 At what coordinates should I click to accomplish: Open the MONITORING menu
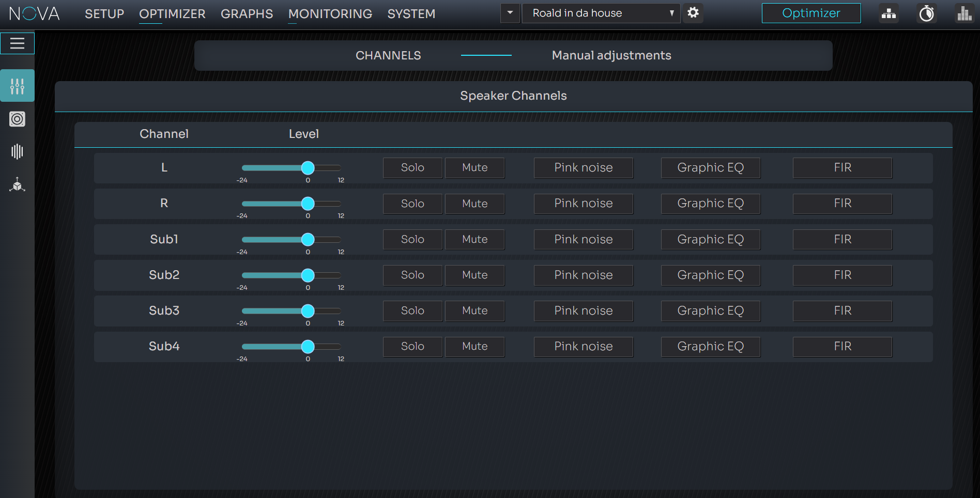330,14
